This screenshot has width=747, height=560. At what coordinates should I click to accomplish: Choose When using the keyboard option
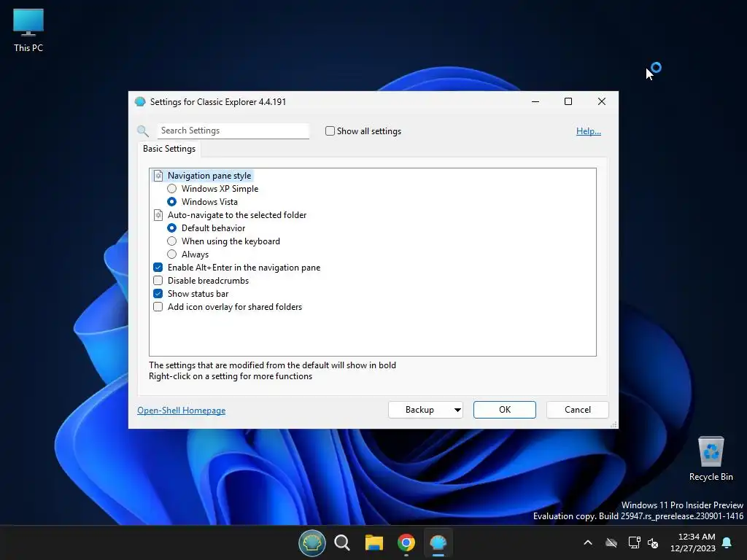(172, 241)
